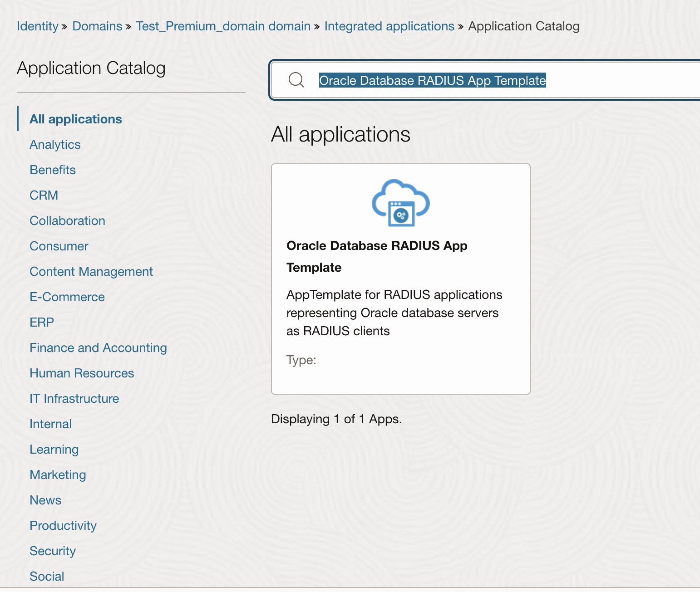Choose the Collaboration category
The width and height of the screenshot is (700, 592).
tap(68, 220)
